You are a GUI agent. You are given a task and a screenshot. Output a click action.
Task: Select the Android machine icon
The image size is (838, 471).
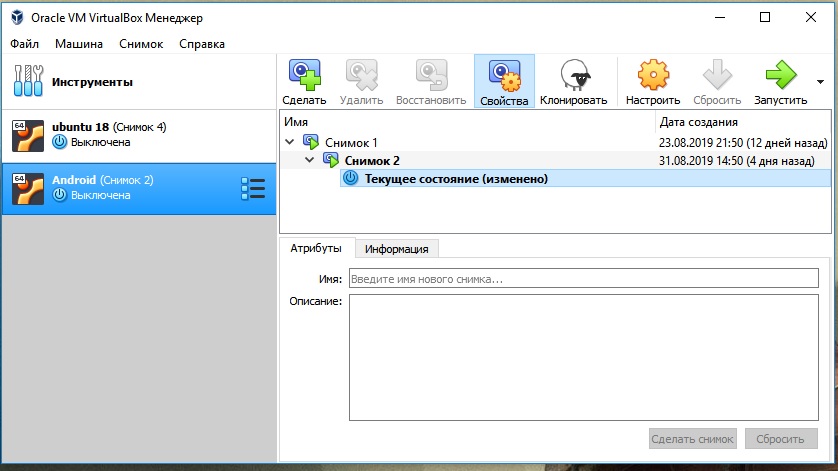point(28,188)
